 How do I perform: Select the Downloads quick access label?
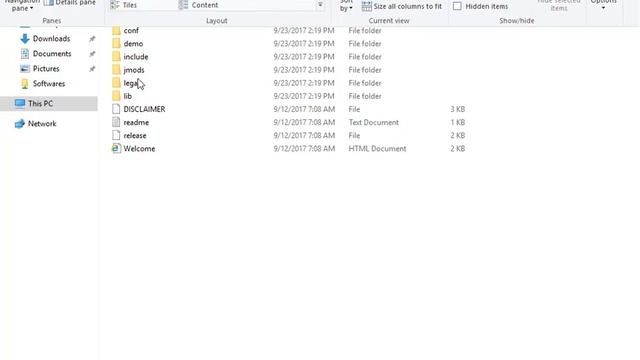pyautogui.click(x=51, y=39)
